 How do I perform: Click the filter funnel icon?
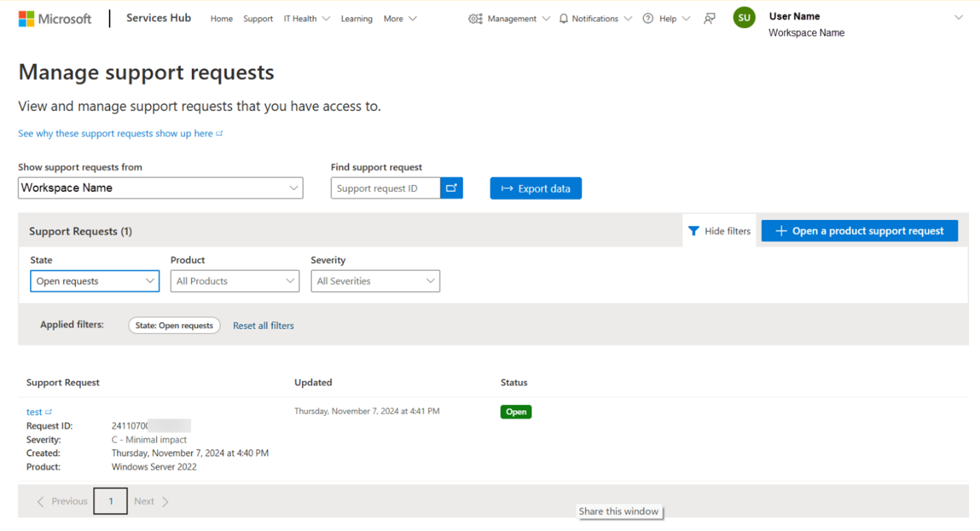(694, 231)
